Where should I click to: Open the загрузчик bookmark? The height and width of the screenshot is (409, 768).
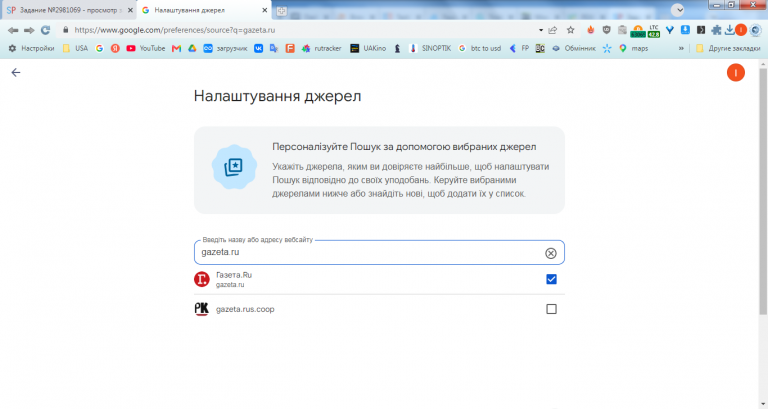[225, 48]
